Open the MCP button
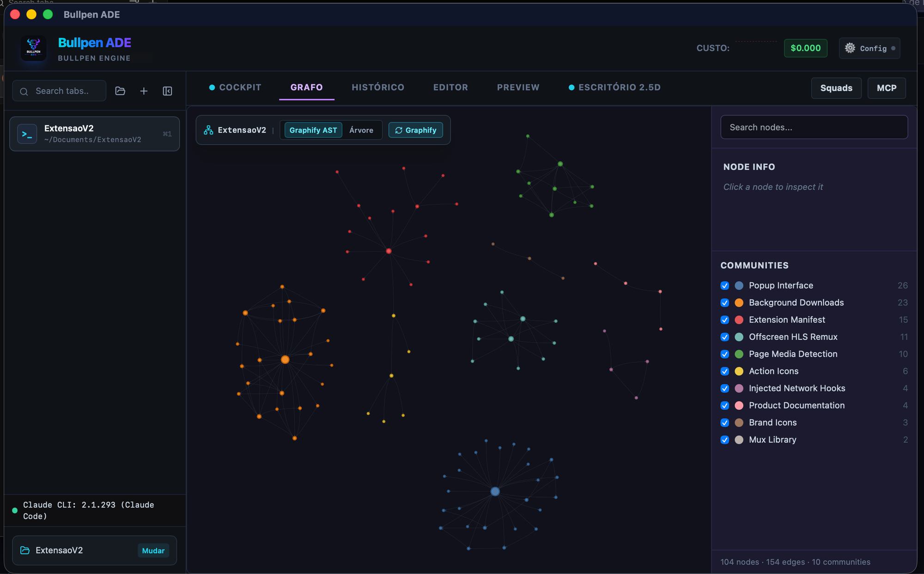This screenshot has width=924, height=574. tap(887, 88)
